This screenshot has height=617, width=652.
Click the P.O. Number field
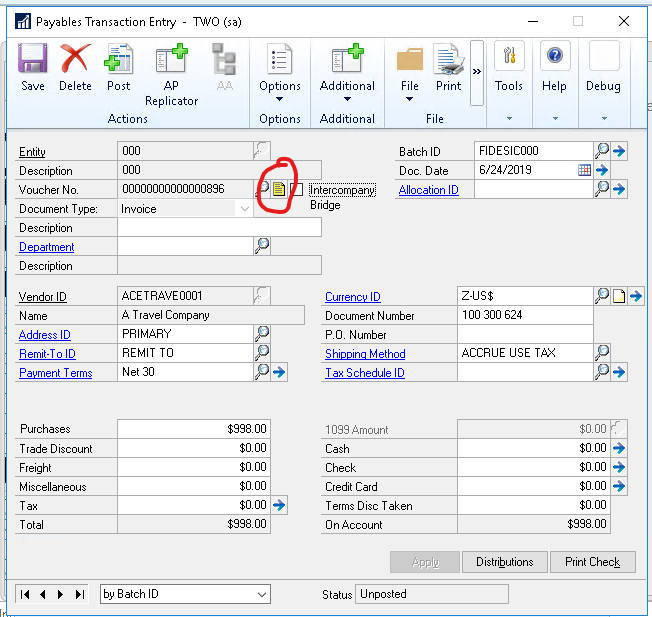(x=525, y=334)
